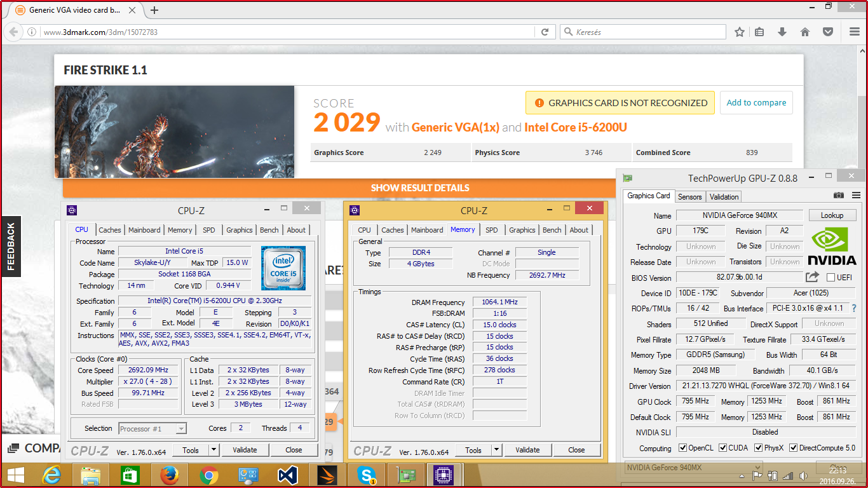Expand Tools dropdown arrow in left CPU-Z
The image size is (868, 488).
pyautogui.click(x=214, y=450)
